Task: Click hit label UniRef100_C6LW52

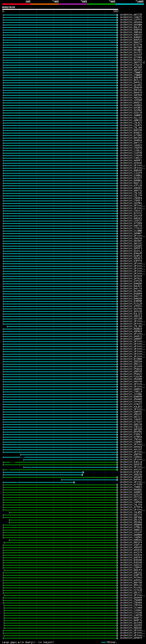Action: pyautogui.click(x=131, y=512)
